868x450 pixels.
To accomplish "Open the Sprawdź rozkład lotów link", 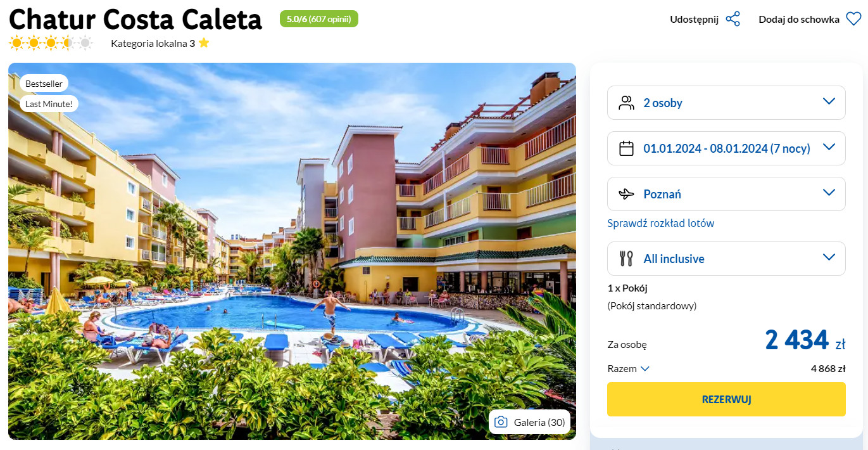I will tap(660, 223).
